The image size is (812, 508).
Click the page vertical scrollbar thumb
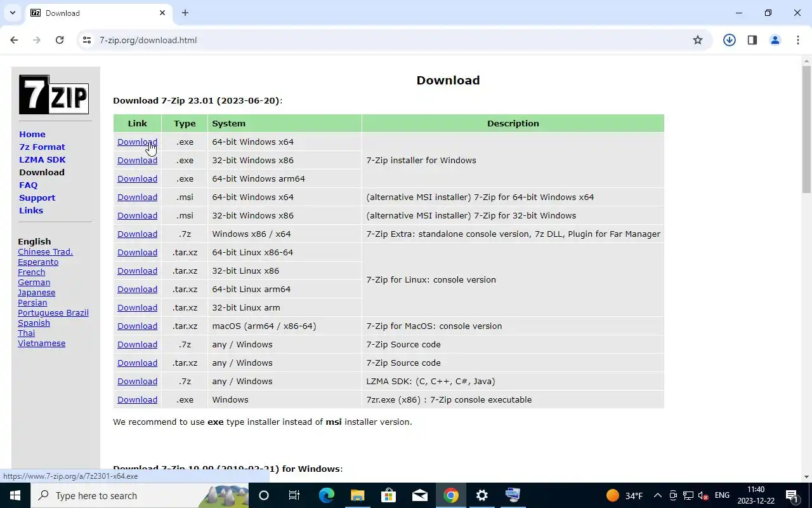pos(807,130)
